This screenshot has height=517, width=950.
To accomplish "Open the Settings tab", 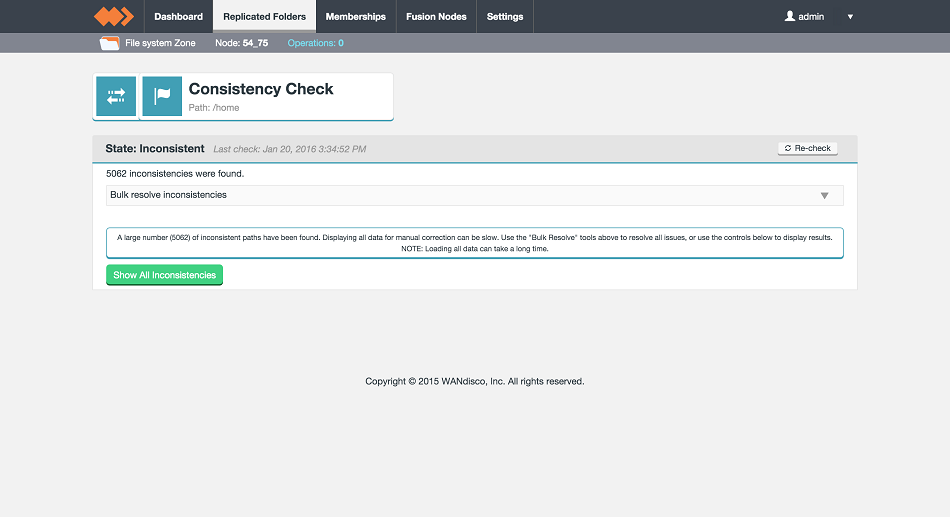I will click(x=505, y=16).
